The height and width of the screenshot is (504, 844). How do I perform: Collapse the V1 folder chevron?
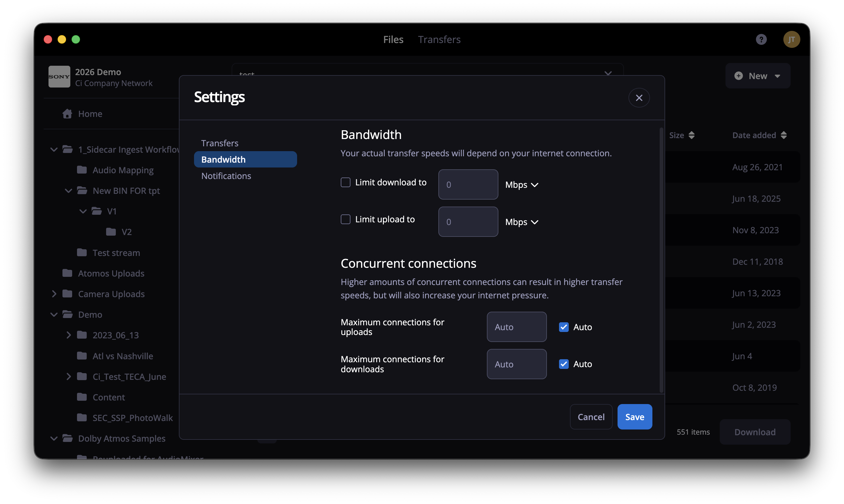[x=83, y=211]
